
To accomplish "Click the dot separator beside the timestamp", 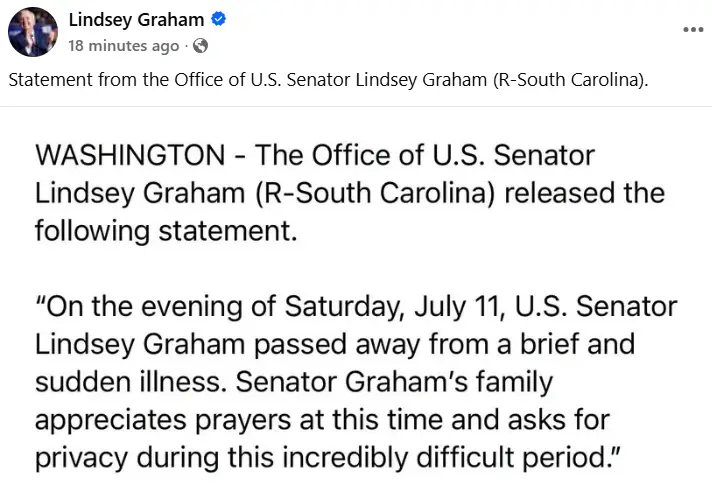I will click(186, 46).
